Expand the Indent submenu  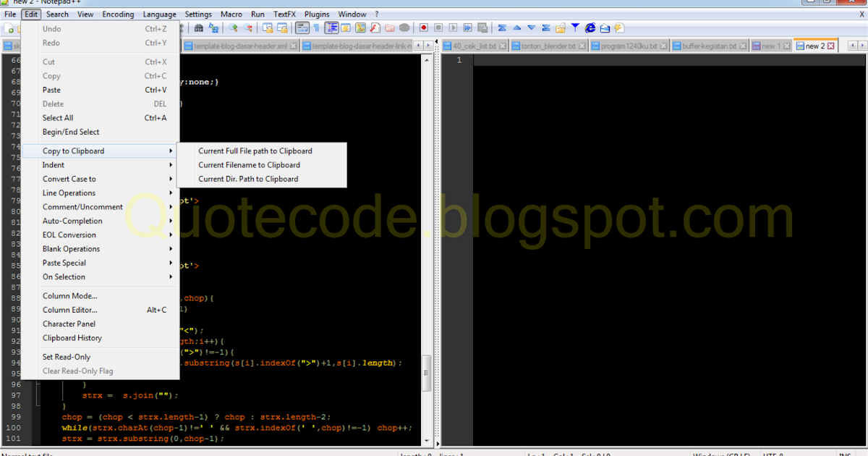coord(100,165)
